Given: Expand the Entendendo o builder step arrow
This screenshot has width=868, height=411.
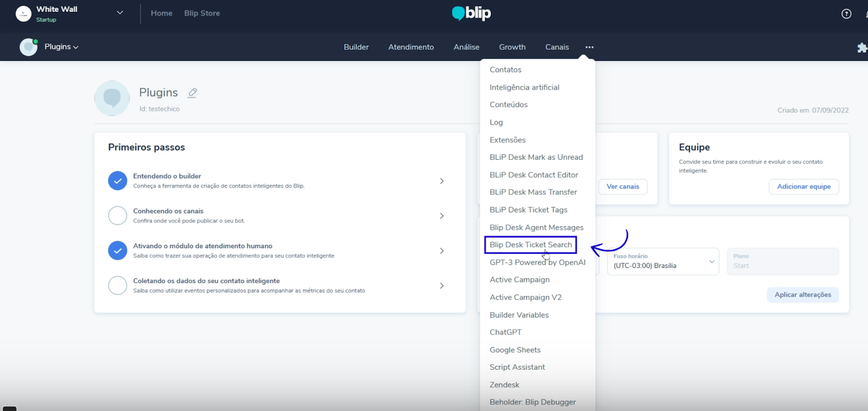Looking at the screenshot, I should tap(442, 181).
